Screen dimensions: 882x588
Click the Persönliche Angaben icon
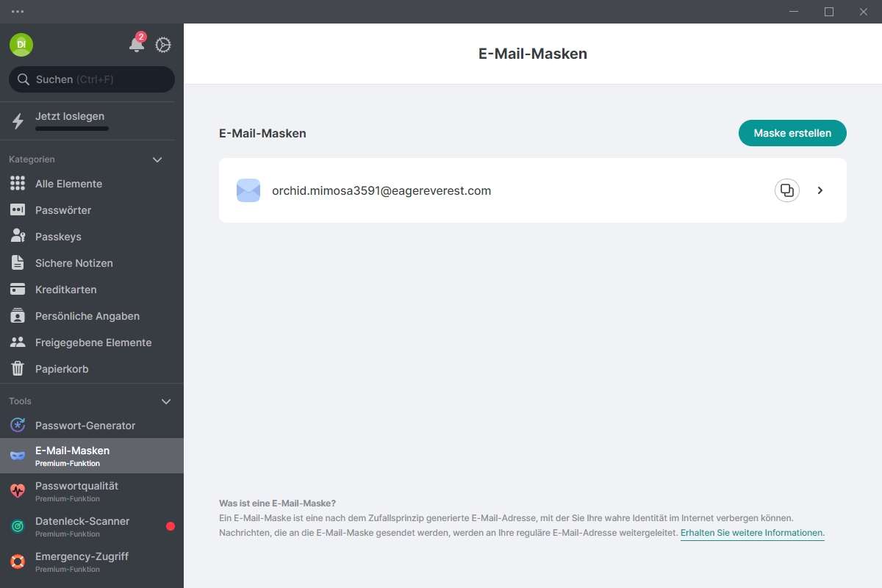pyautogui.click(x=18, y=316)
